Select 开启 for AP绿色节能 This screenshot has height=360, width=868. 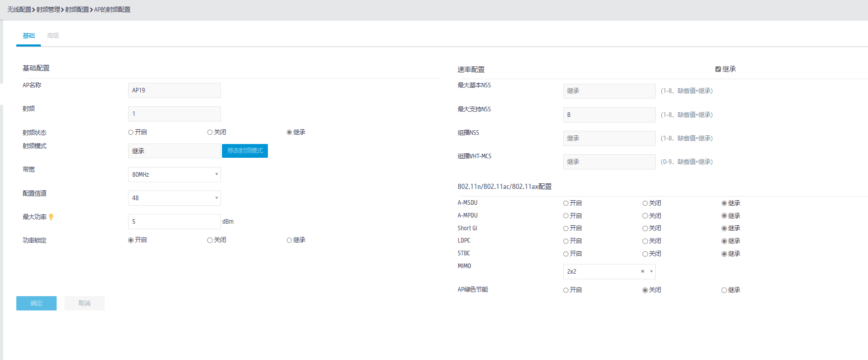(x=566, y=290)
